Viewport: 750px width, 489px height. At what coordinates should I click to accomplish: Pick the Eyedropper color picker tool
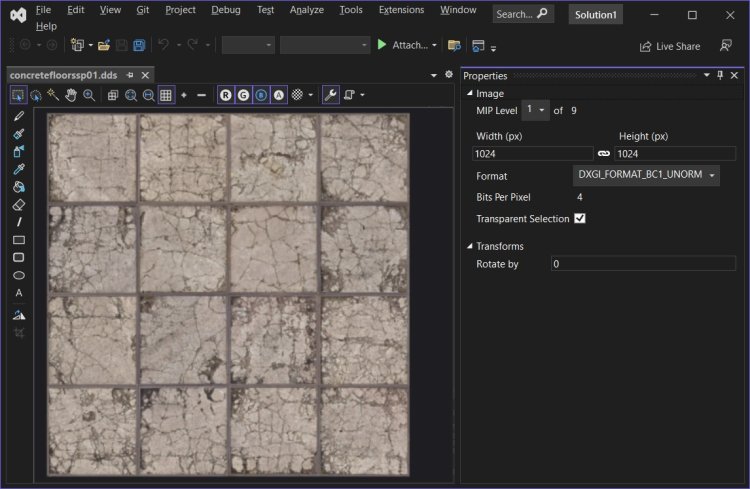point(19,169)
